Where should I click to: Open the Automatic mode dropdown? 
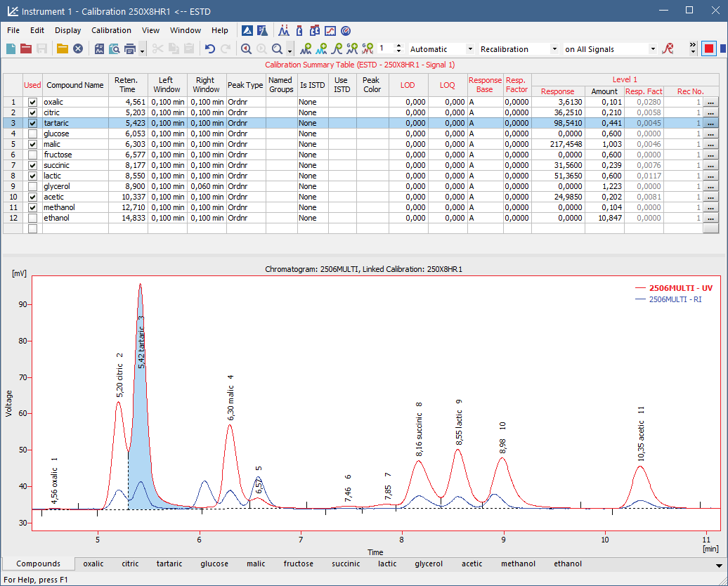click(x=470, y=49)
